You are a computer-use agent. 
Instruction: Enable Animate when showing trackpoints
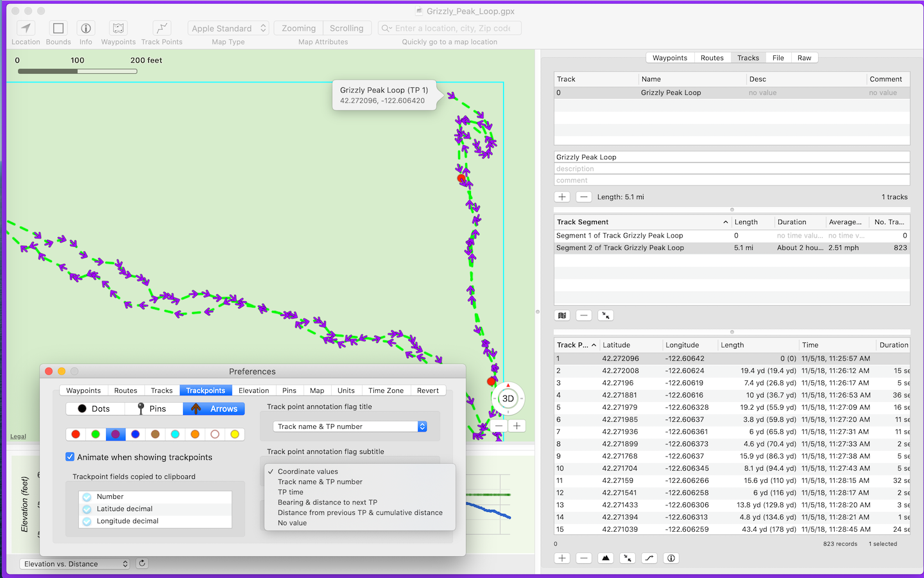(x=70, y=457)
